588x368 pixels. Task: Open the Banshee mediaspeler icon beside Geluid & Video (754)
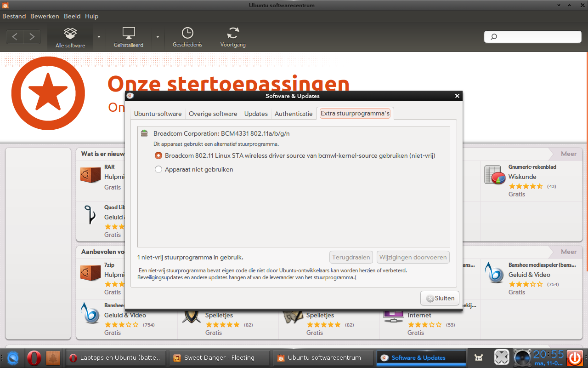click(495, 272)
